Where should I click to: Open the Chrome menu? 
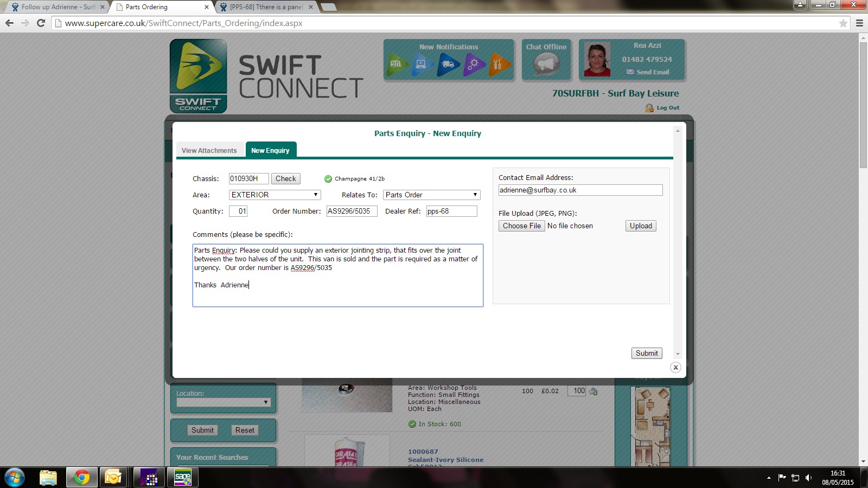point(859,23)
